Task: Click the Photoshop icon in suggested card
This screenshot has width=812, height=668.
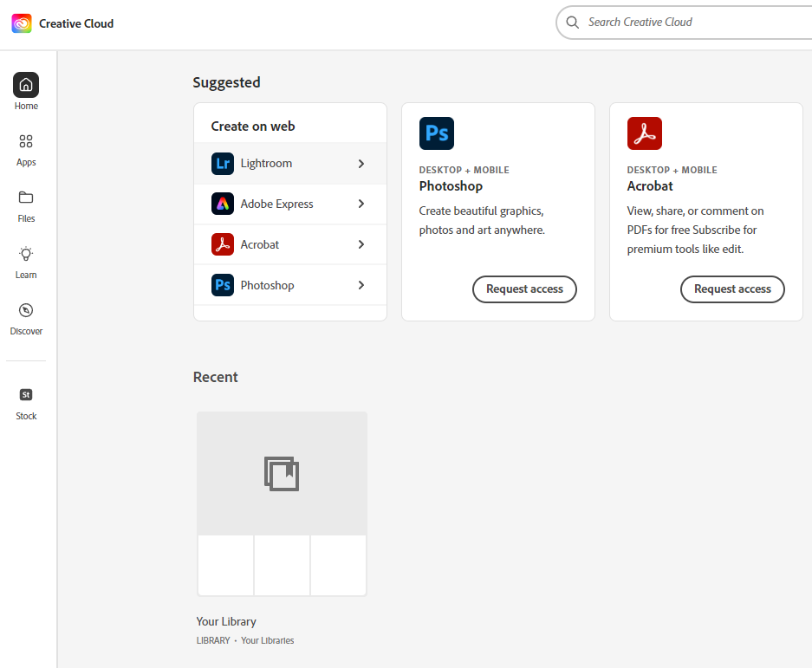Action: tap(437, 134)
